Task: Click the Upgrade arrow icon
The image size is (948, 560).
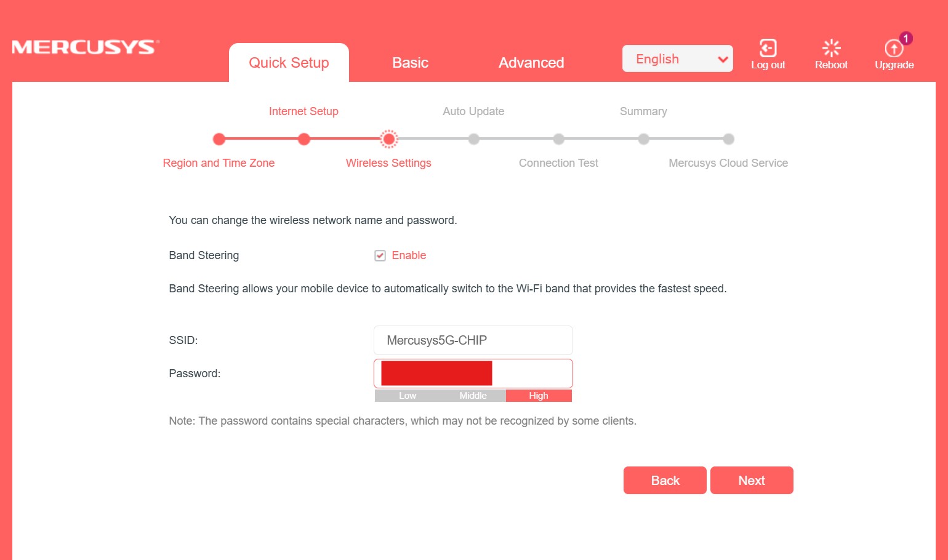Action: point(893,49)
